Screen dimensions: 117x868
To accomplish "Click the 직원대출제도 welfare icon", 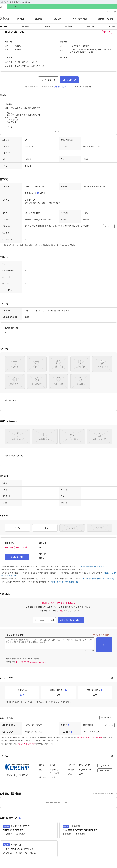I will pos(37,381).
